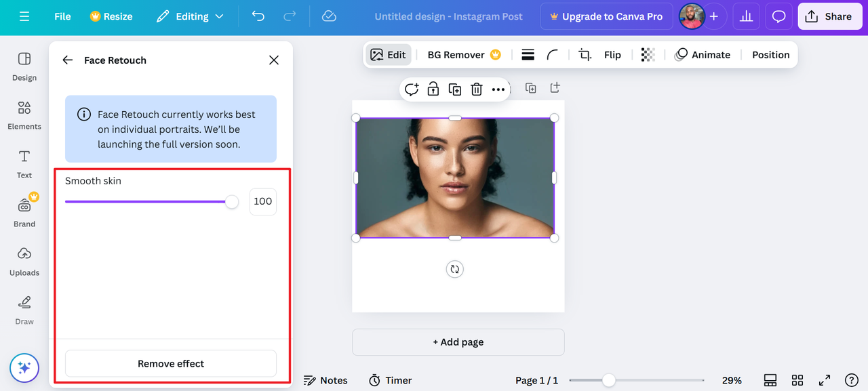This screenshot has width=868, height=391.
Task: Open the corner rounding icon
Action: pyautogui.click(x=553, y=55)
